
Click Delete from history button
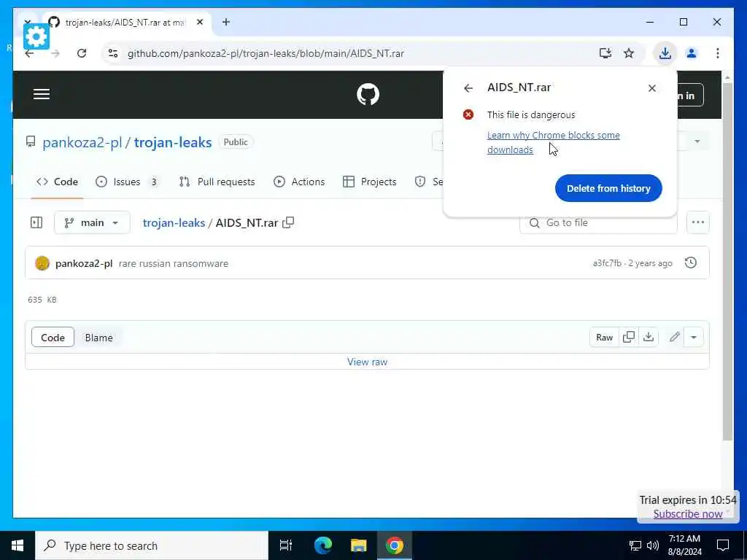[608, 188]
